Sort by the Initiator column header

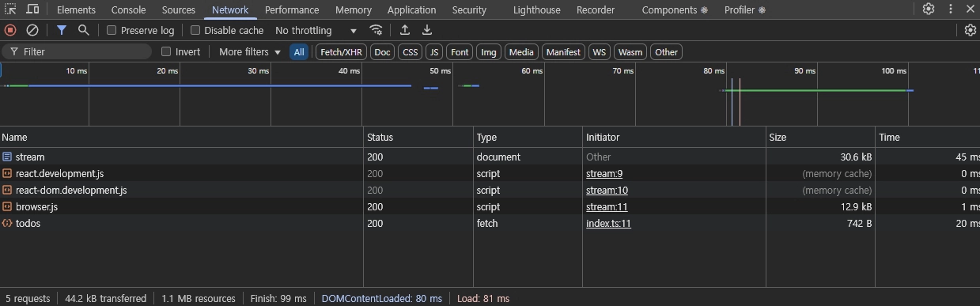pos(675,137)
